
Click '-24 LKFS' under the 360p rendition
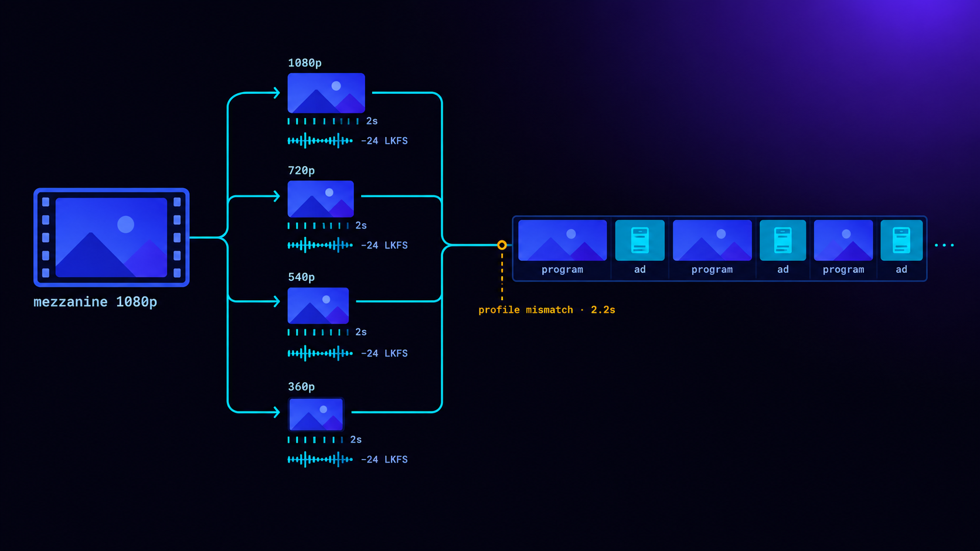(384, 460)
